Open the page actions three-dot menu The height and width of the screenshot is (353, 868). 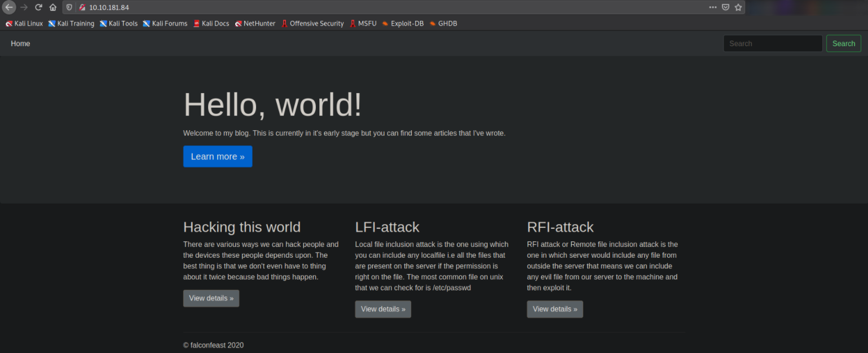coord(713,7)
